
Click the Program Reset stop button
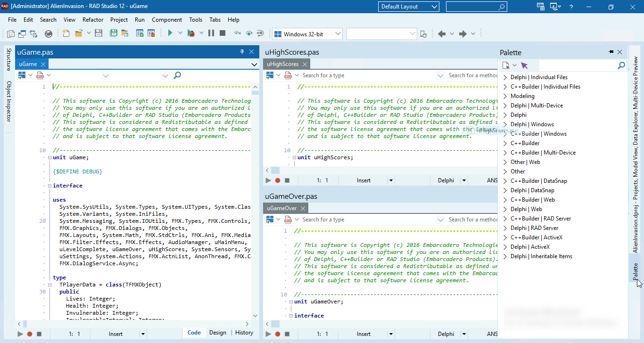pyautogui.click(x=223, y=33)
